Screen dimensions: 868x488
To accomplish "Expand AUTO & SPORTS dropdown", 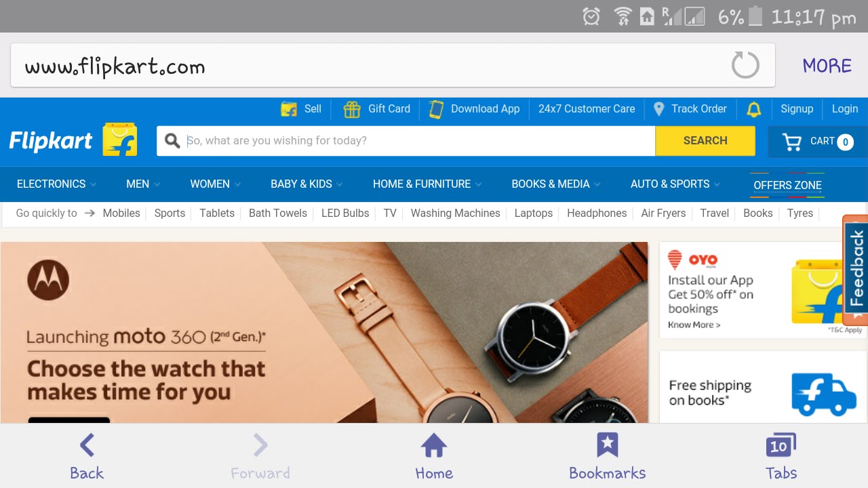I will [x=675, y=184].
